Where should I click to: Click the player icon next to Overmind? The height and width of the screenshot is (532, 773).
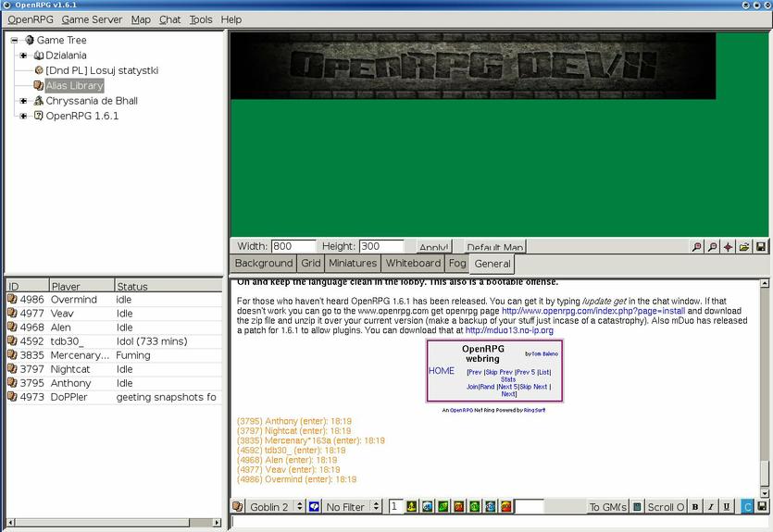coord(12,299)
